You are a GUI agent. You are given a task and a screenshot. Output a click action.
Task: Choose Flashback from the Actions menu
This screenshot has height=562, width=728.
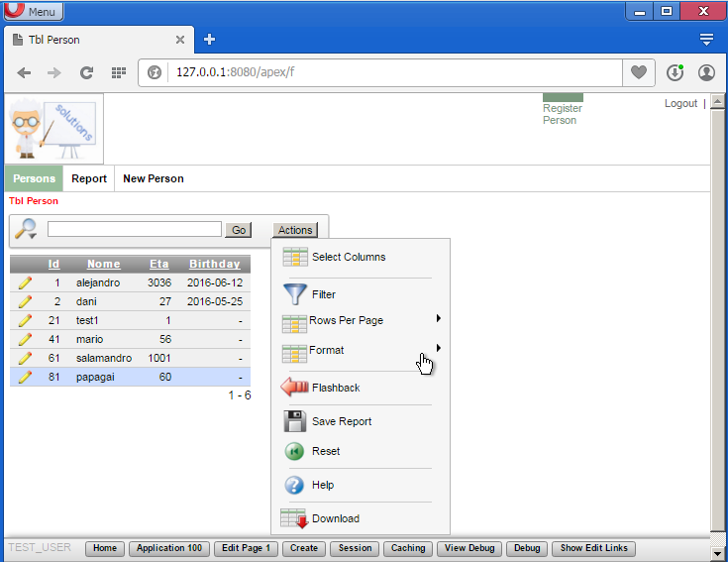[336, 388]
